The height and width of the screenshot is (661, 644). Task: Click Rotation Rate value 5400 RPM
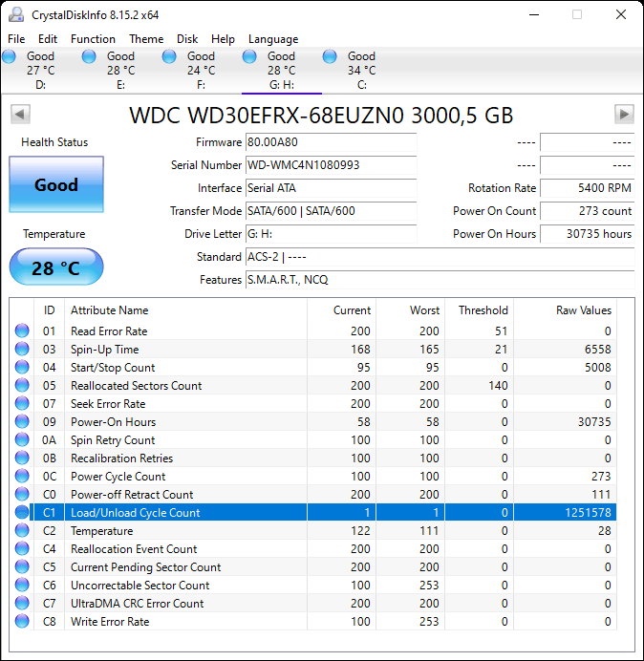(x=587, y=187)
